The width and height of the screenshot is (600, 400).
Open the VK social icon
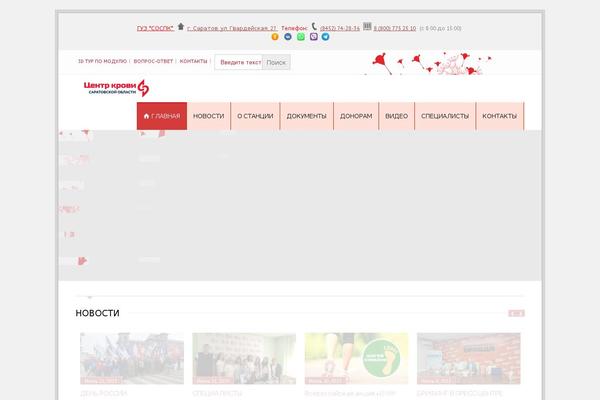[x=288, y=37]
